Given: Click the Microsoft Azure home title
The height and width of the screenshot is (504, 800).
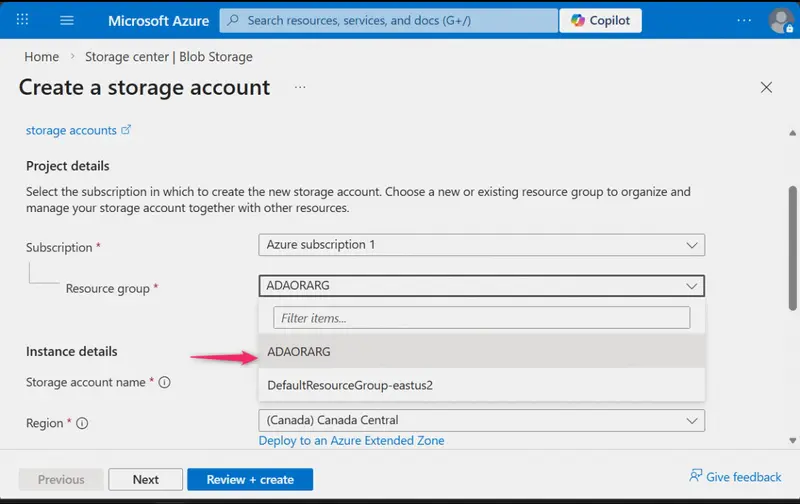Looking at the screenshot, I should click(158, 20).
